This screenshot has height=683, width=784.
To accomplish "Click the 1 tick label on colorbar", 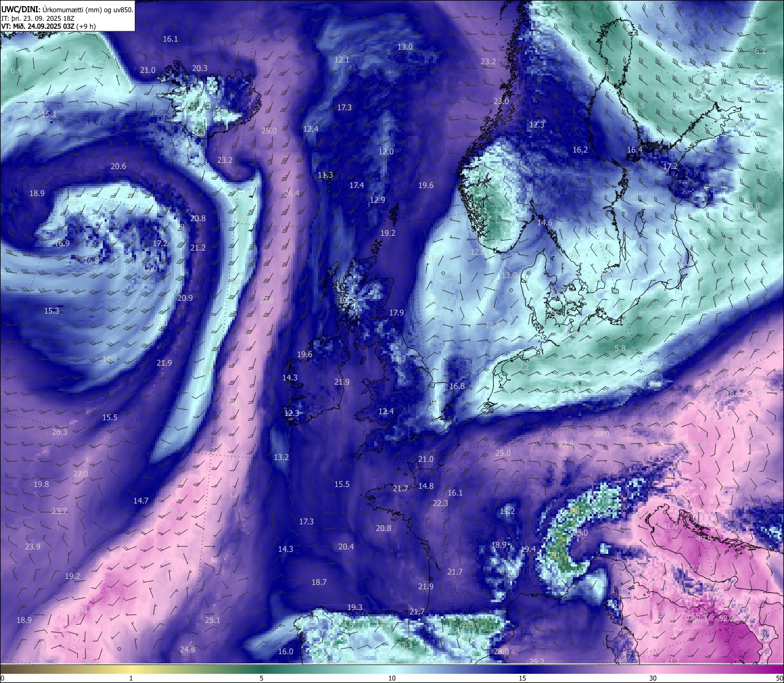I will pyautogui.click(x=131, y=679).
